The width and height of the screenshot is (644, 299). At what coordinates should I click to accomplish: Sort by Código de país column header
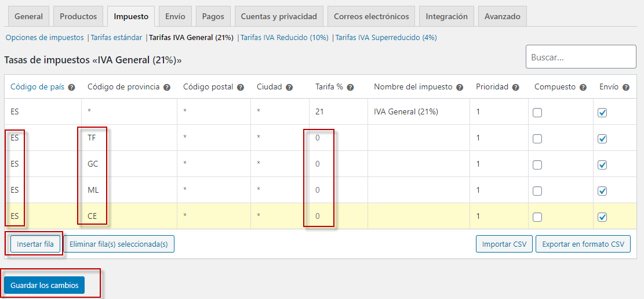click(37, 87)
